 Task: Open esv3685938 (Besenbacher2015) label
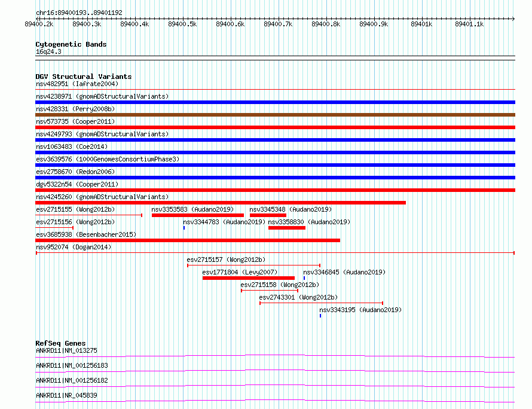point(86,234)
